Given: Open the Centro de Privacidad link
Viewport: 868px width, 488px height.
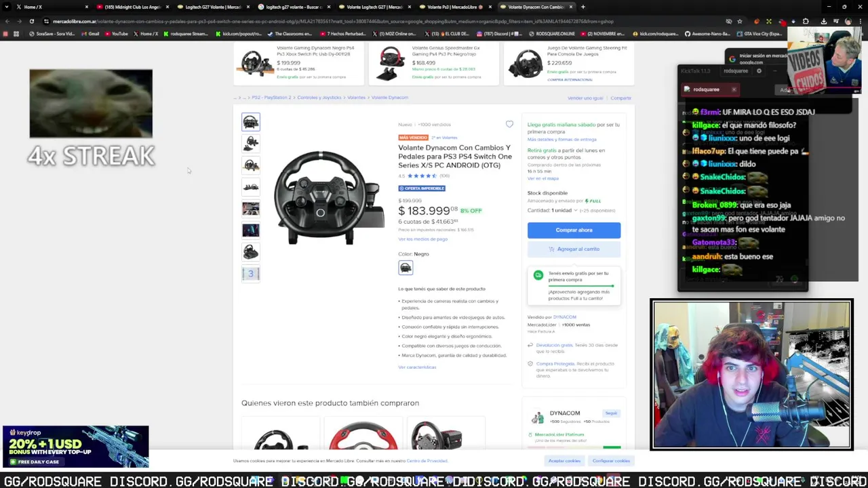Looking at the screenshot, I should point(427,461).
